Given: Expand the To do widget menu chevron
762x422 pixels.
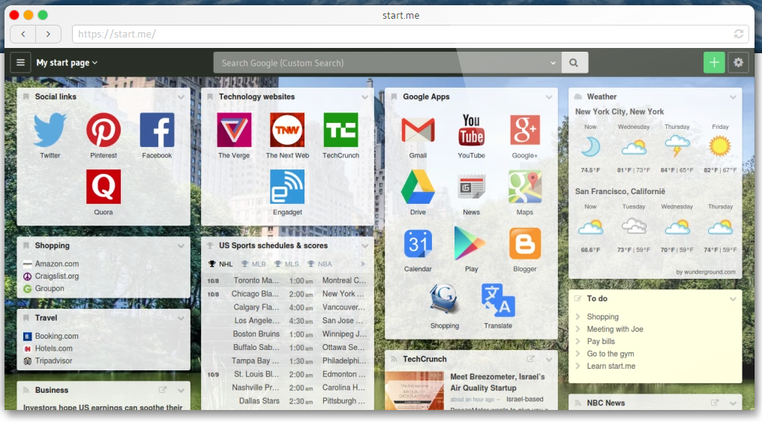Looking at the screenshot, I should pyautogui.click(x=733, y=299).
